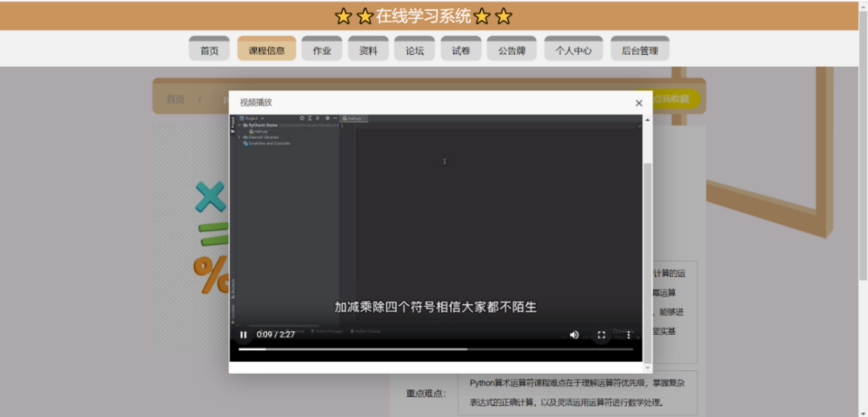Close the 视频播放 dialog
868x417 pixels.
click(638, 103)
